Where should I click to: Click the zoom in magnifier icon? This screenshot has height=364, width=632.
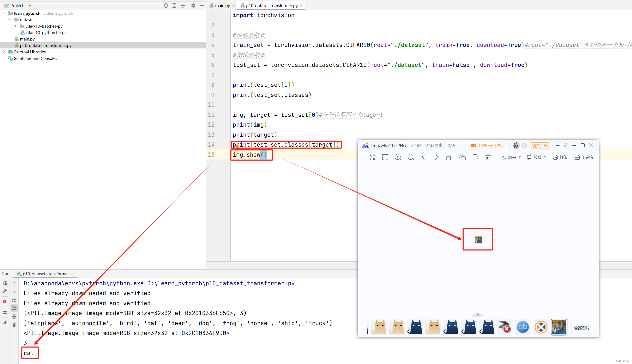398,157
